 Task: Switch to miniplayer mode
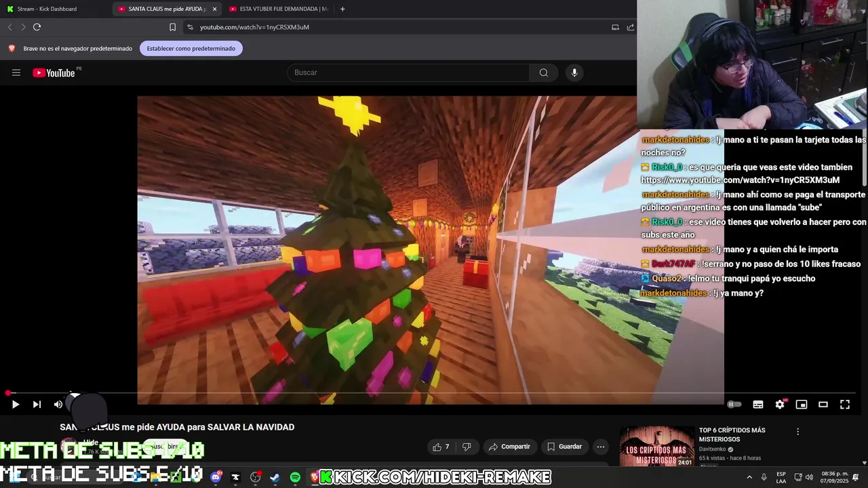[x=802, y=405]
